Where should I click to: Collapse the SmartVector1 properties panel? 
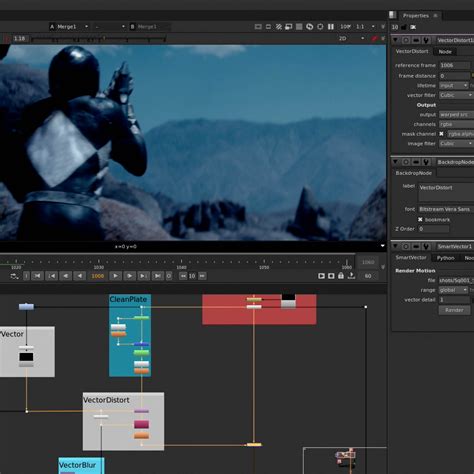click(395, 246)
